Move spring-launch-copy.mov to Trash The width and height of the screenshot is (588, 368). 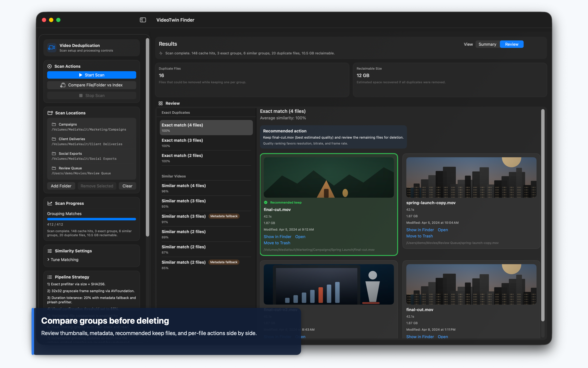point(419,236)
